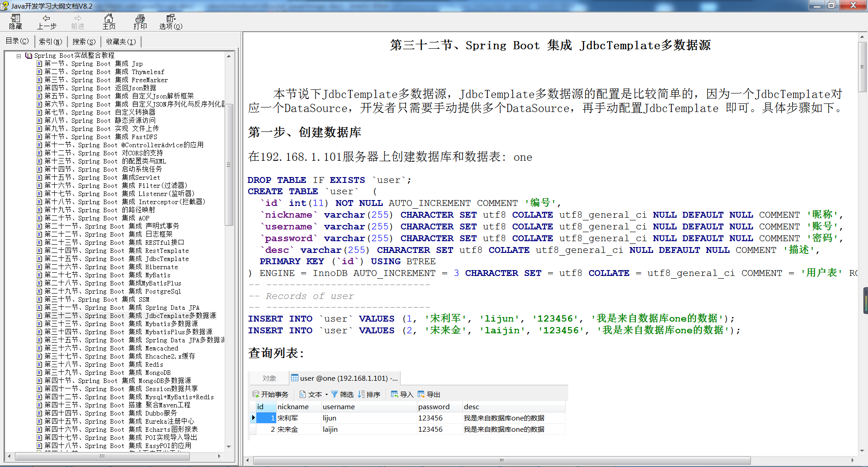Screen dimensions: 868x467
Task: Switch to the 搜索(S) tab
Action: tap(84, 42)
